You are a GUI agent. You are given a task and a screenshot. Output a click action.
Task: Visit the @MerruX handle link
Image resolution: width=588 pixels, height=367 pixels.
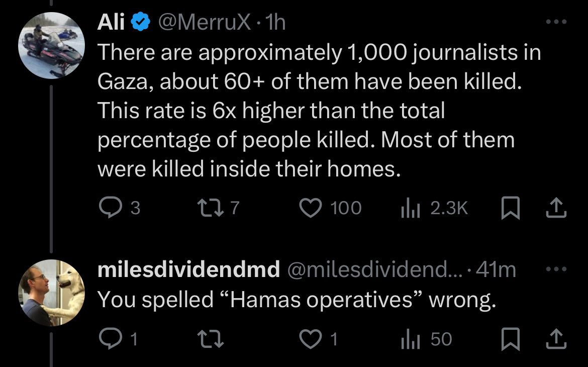pos(205,23)
